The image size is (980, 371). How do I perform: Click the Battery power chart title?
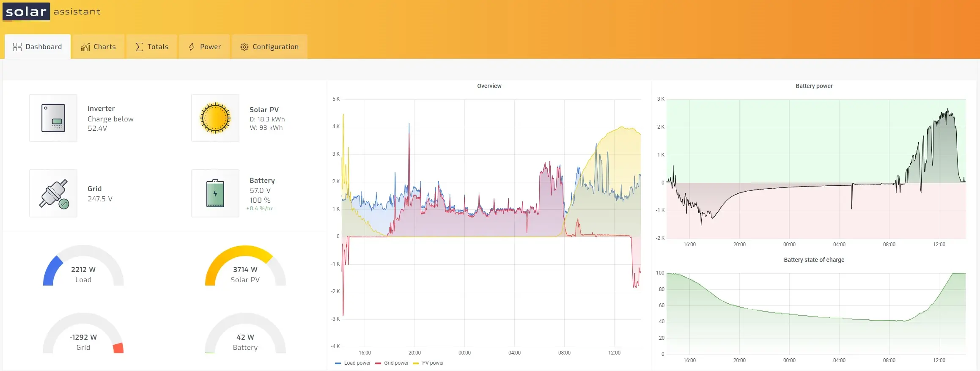click(814, 86)
